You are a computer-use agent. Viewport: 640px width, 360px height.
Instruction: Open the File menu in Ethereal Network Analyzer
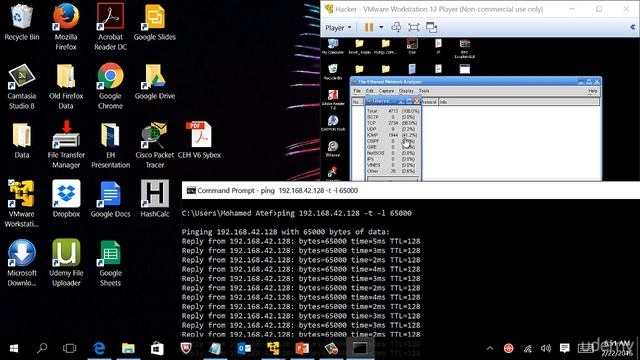click(357, 91)
